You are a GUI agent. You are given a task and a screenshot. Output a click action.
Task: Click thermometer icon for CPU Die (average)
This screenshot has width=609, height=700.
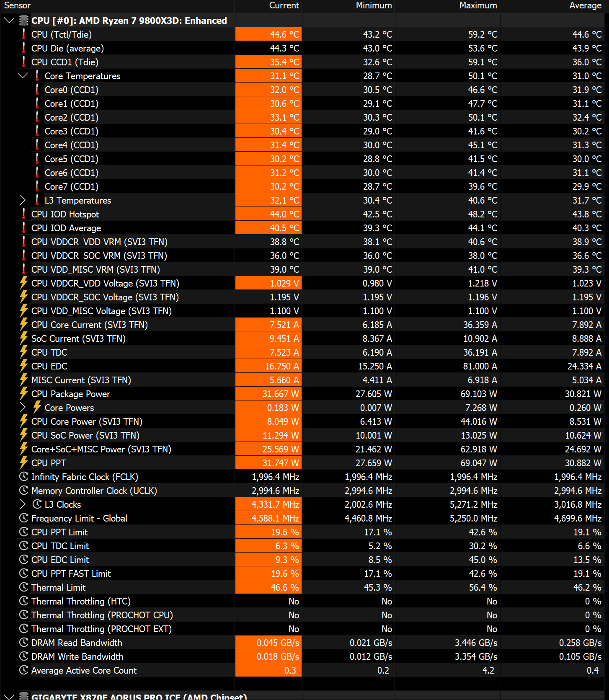pos(24,48)
